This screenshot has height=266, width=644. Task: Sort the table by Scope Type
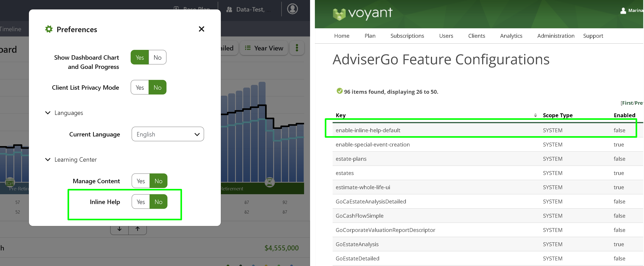click(557, 115)
